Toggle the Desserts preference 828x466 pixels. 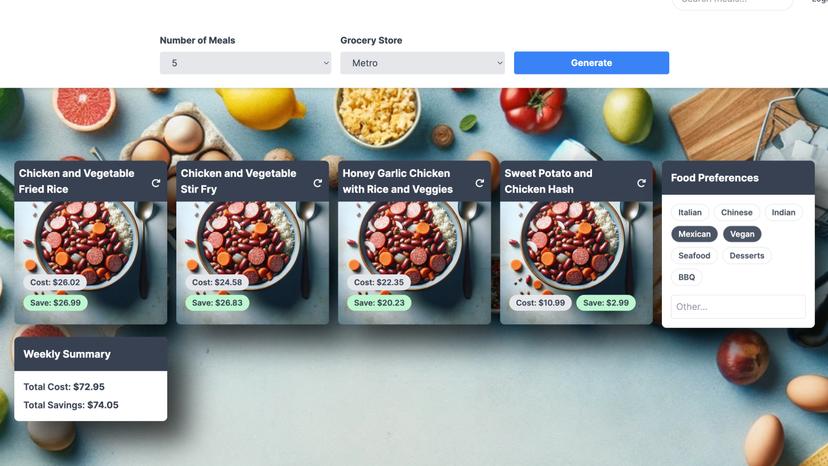747,256
